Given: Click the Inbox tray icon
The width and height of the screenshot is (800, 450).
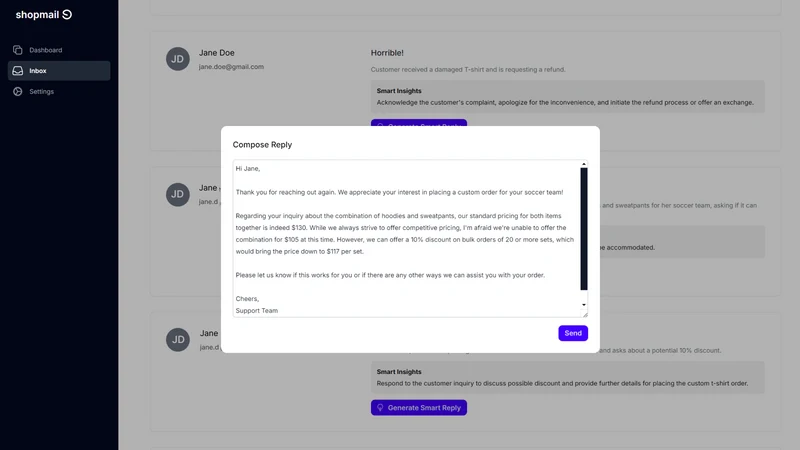Looking at the screenshot, I should (x=18, y=70).
